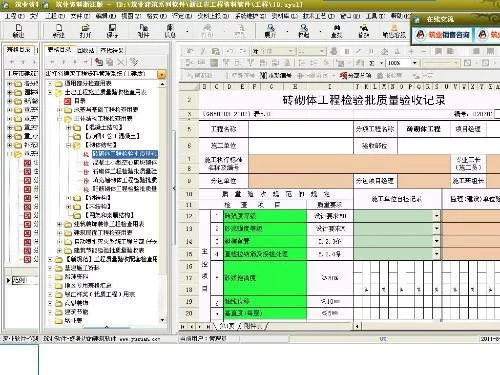The image size is (500, 375).
Task: Click the binoculars Find (查找) toolbar icon
Action: pyautogui.click(x=337, y=30)
